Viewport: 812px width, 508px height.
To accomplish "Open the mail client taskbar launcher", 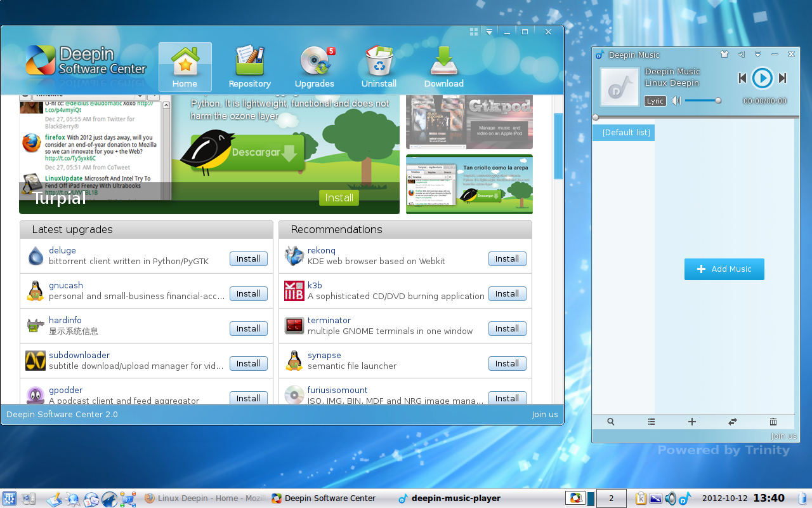I will (91, 498).
